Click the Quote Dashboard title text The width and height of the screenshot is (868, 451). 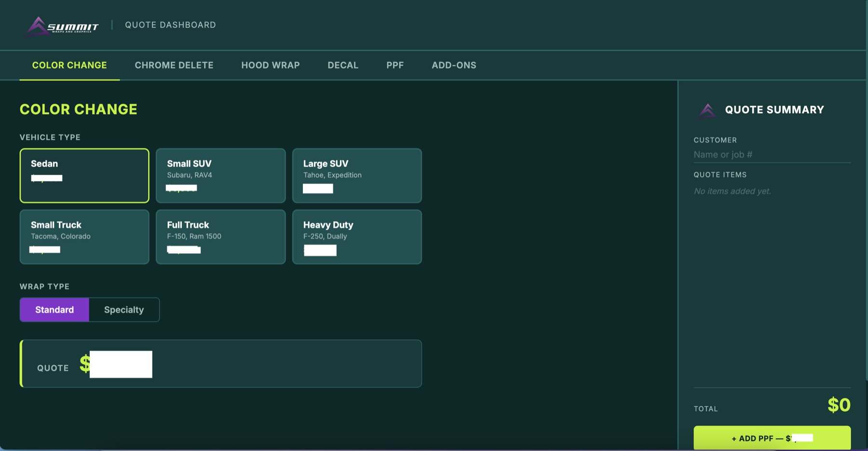[171, 25]
